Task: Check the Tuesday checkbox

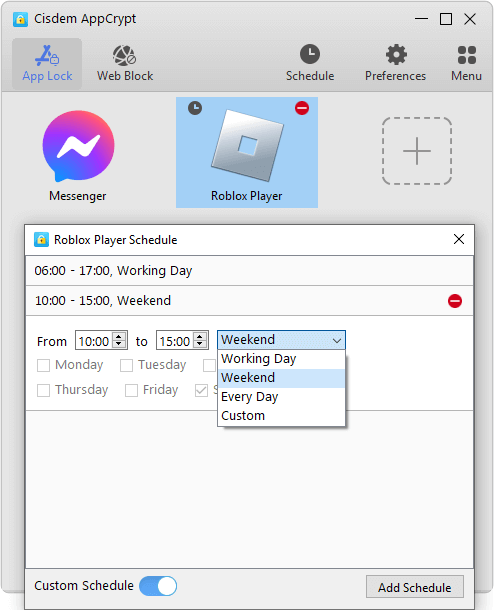Action: point(126,365)
